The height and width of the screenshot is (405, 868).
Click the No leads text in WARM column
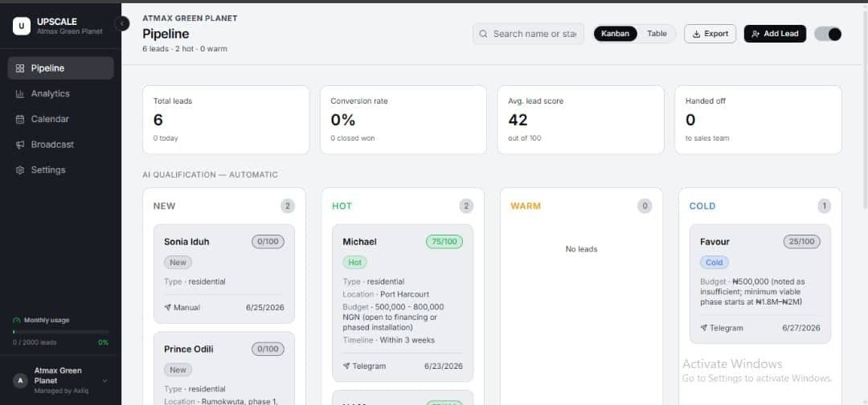pyautogui.click(x=581, y=249)
